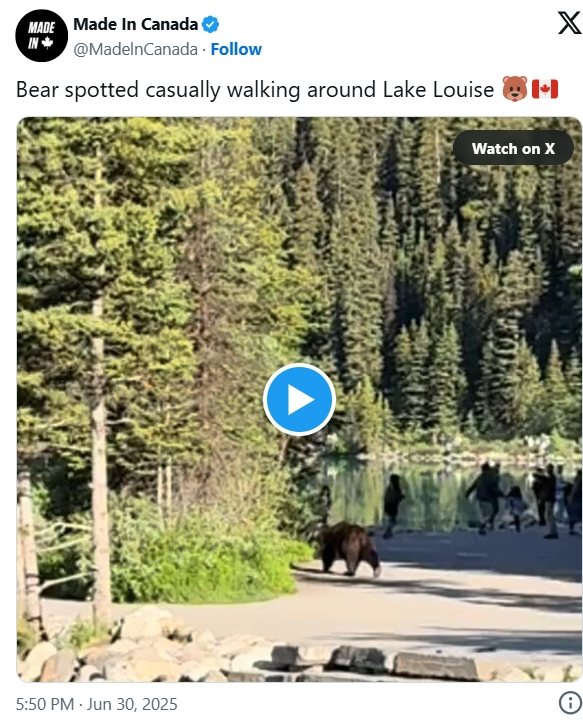Open the Made In Canada profile avatar

(x=41, y=36)
